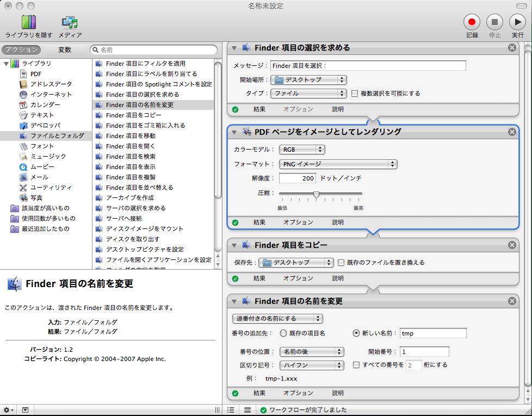The height and width of the screenshot is (416, 532).
Task: Remove the PDF rendering action with X
Action: pyautogui.click(x=512, y=132)
